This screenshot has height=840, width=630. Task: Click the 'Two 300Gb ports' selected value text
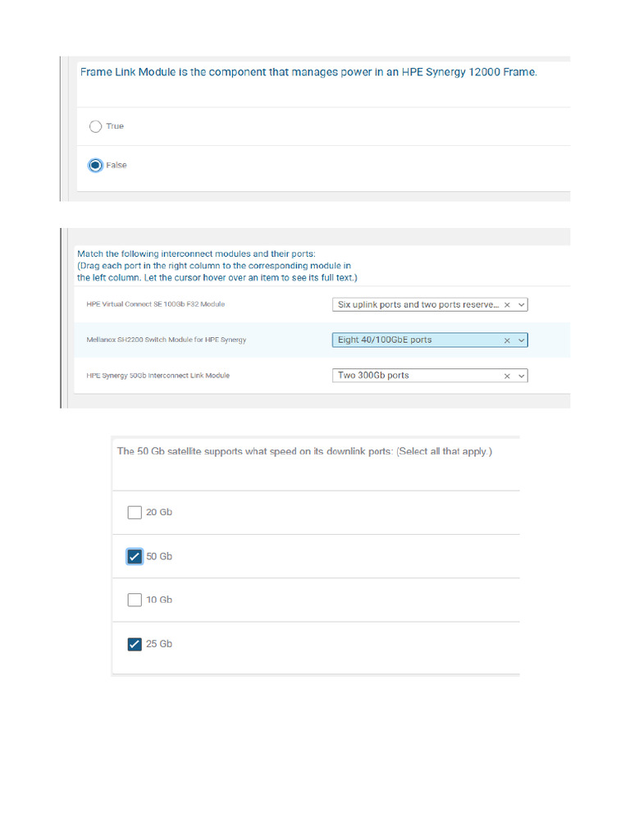pos(373,376)
